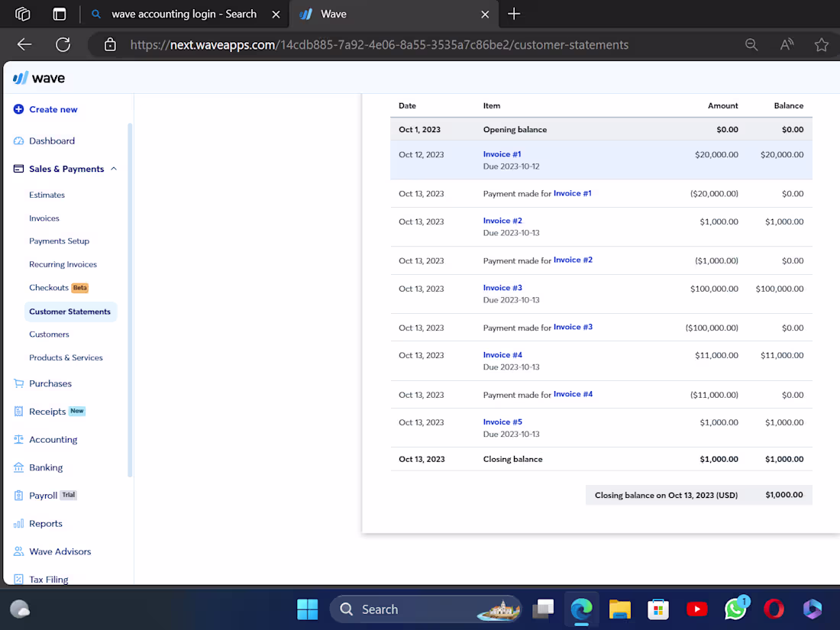Click the Wave Advisors people icon
Viewport: 840px width, 630px height.
pos(17,551)
